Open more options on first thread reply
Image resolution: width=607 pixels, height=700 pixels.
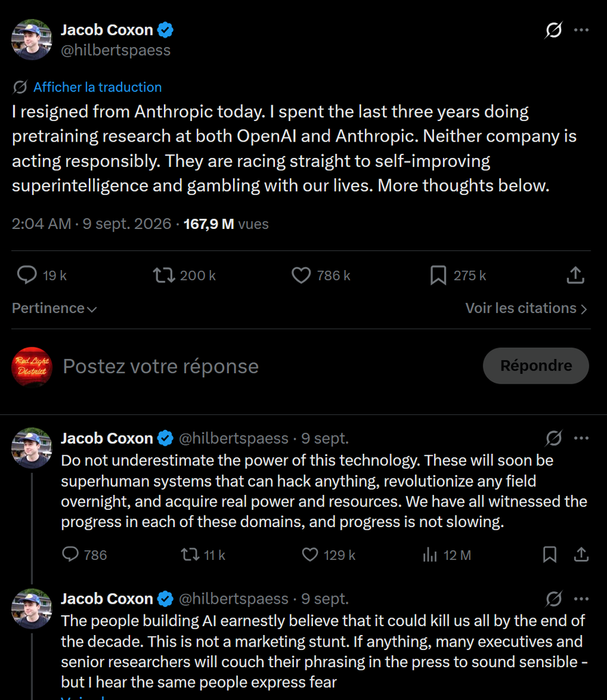[581, 438]
